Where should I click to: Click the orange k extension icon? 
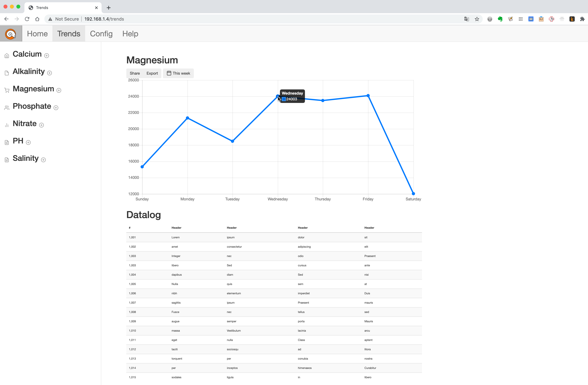tap(572, 19)
